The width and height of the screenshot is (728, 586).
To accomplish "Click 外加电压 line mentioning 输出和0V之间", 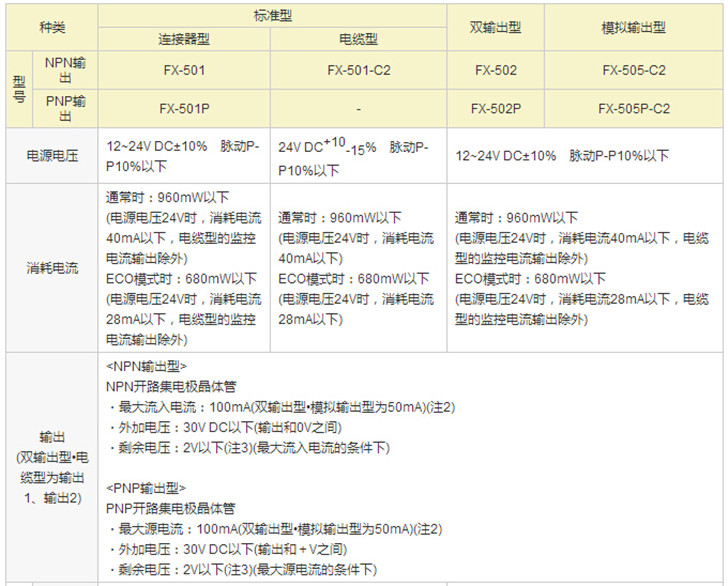I will (x=226, y=428).
